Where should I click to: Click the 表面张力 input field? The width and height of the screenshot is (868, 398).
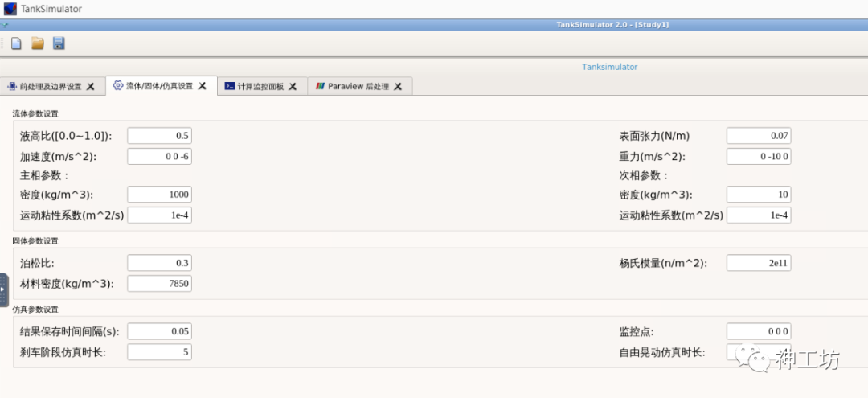point(759,136)
